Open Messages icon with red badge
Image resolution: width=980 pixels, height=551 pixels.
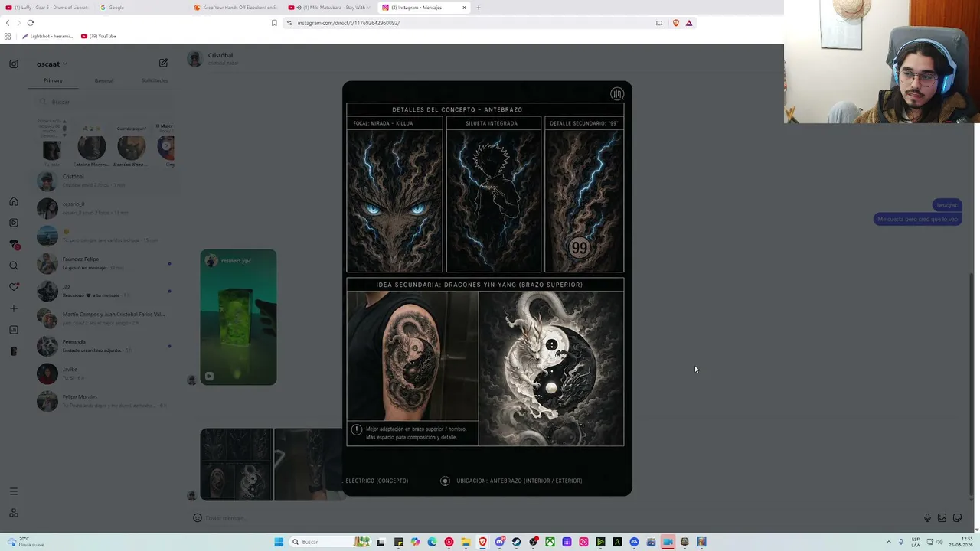pos(14,245)
